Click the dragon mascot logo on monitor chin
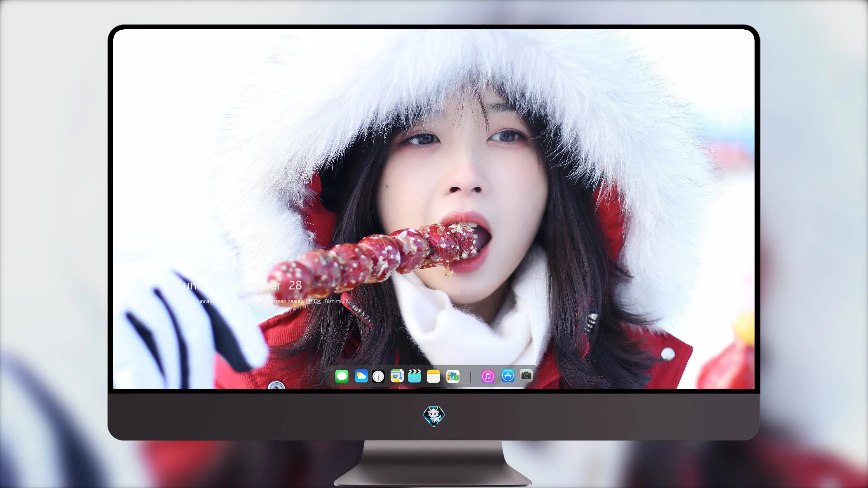Screen dimensions: 868x488 pyautogui.click(x=434, y=416)
